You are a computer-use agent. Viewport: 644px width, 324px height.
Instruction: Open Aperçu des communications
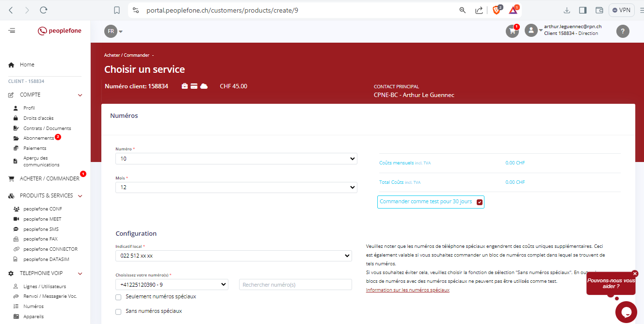click(x=41, y=162)
